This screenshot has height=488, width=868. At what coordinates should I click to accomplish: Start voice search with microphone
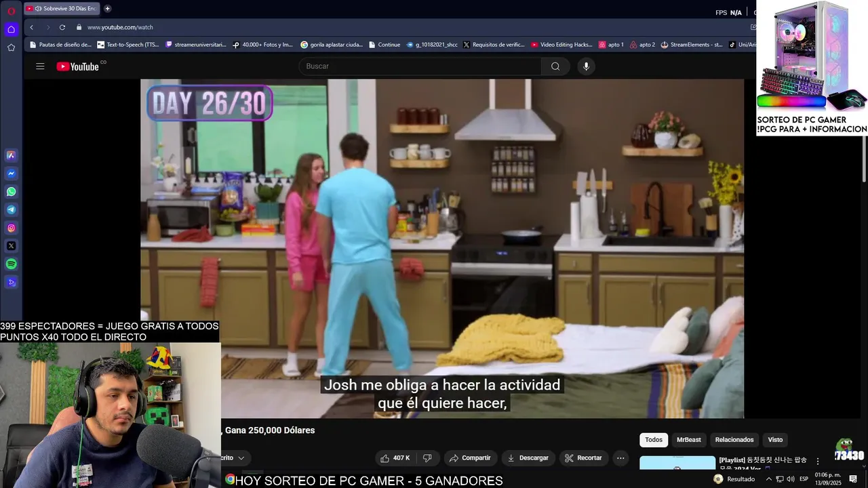pyautogui.click(x=587, y=66)
